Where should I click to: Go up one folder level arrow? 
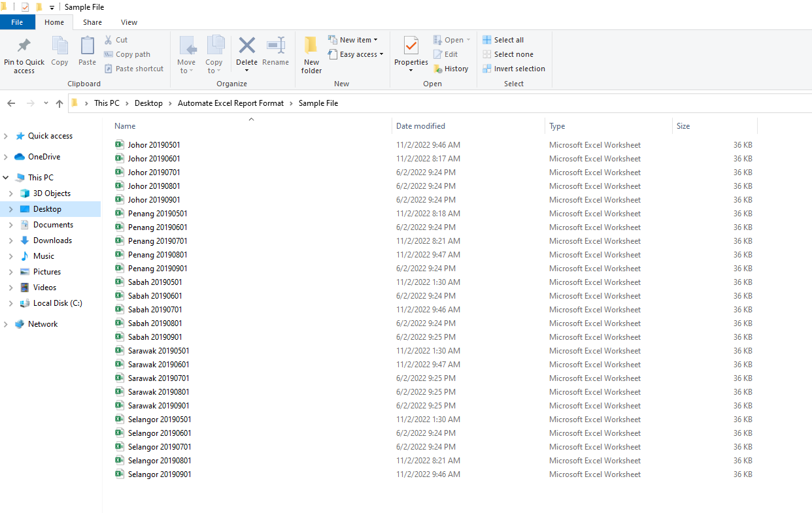[59, 103]
